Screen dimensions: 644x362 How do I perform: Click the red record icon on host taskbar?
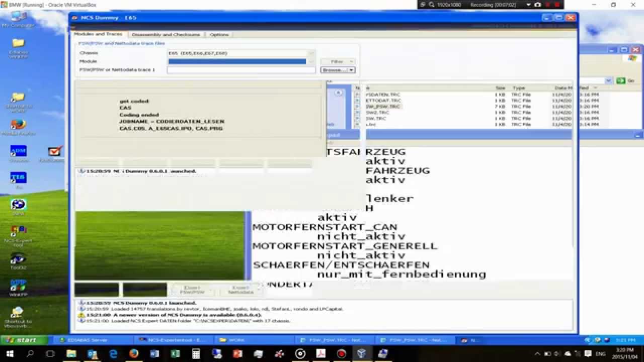(x=342, y=354)
